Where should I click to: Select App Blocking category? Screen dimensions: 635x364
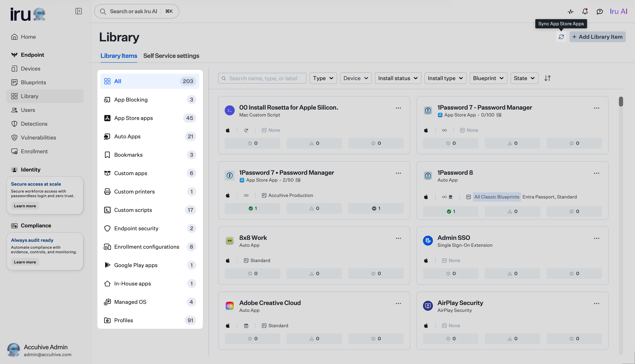(x=150, y=100)
